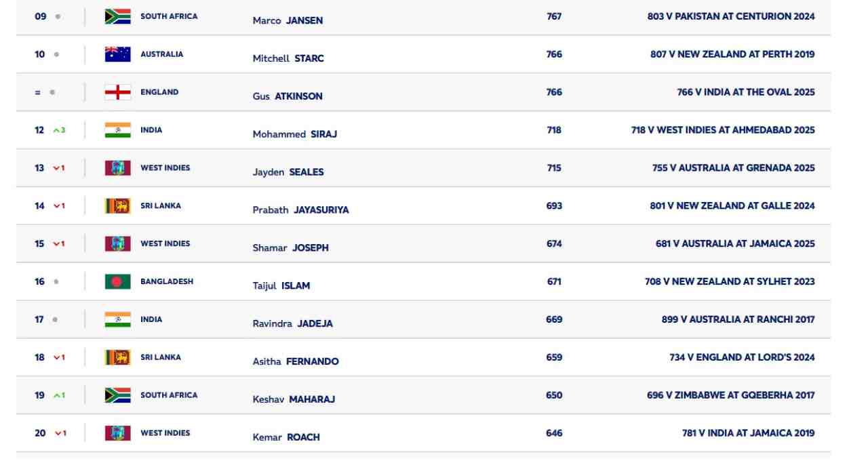Open Marco Jansen's player profile
Screen dimensions: 868x461
[288, 20]
